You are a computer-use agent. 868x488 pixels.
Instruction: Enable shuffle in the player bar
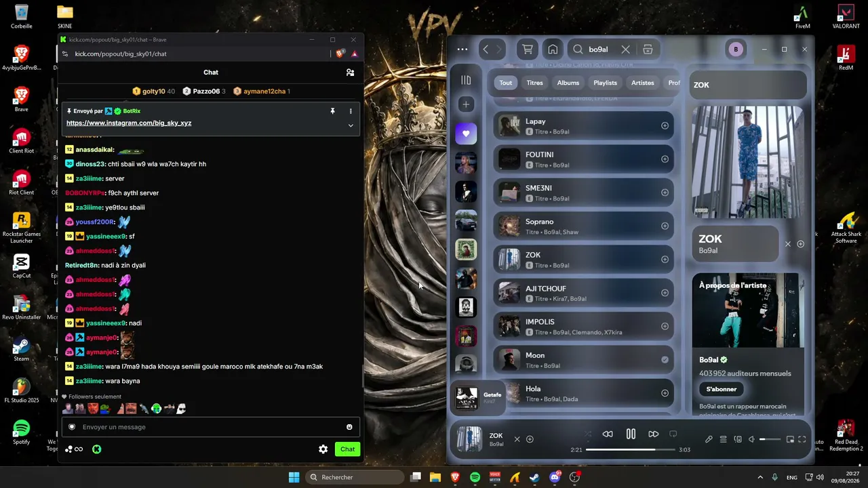coord(587,434)
